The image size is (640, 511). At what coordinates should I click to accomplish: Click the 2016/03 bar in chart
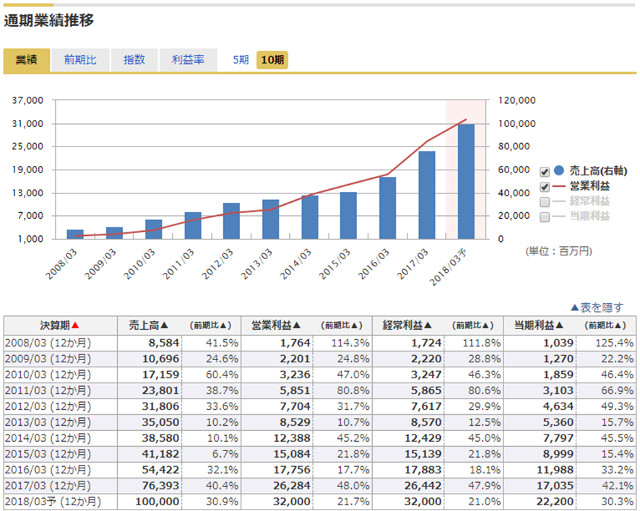pos(387,208)
